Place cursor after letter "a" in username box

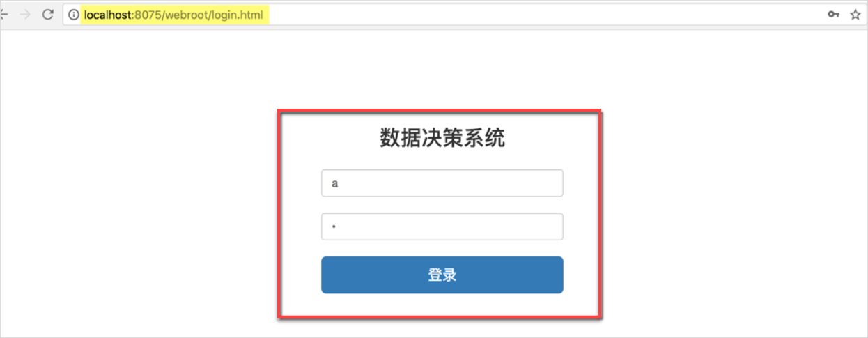(339, 184)
